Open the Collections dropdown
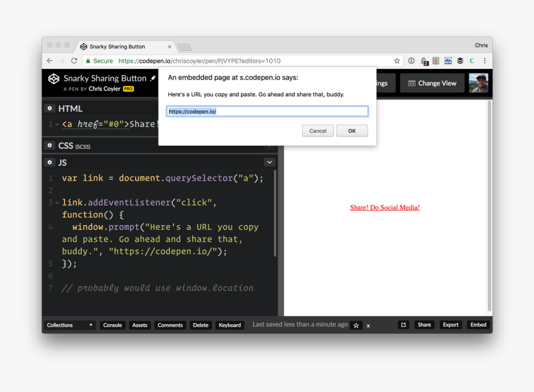Viewport: 534px width, 392px height. pyautogui.click(x=70, y=325)
